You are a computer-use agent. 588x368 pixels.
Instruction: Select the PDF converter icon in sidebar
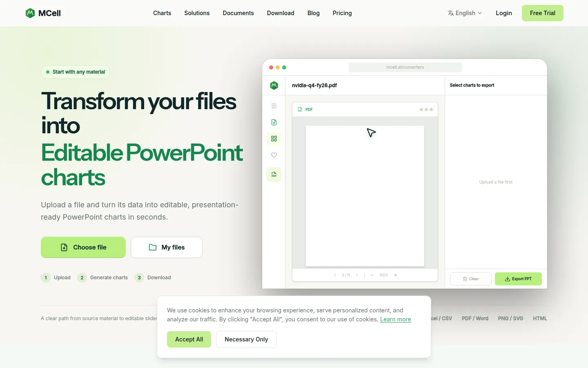(274, 175)
